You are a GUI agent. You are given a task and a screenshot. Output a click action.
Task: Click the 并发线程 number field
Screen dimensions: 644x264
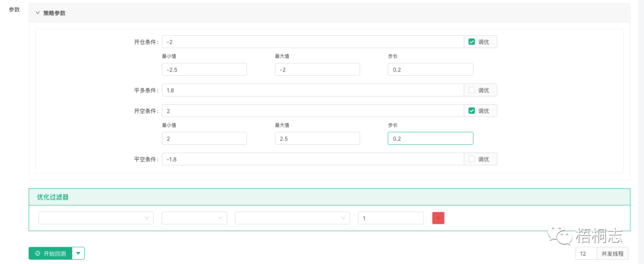click(586, 254)
